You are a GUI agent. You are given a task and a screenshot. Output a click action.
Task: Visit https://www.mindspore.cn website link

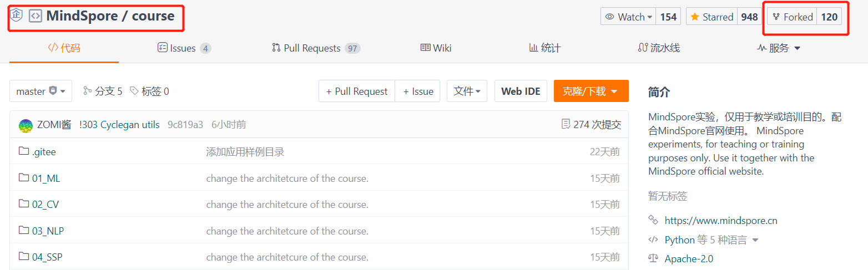pos(721,221)
